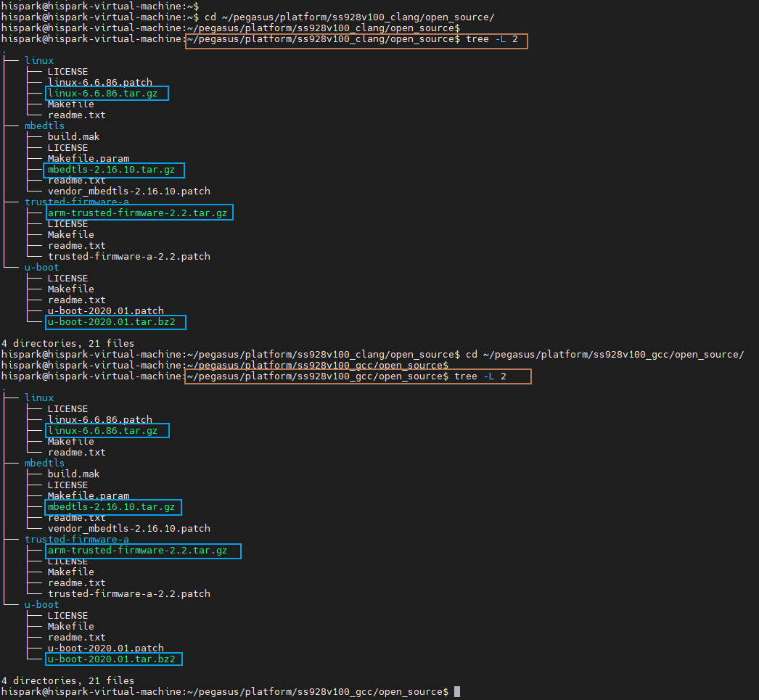
Task: Select build.mak in the clang listing
Action: click(x=73, y=137)
